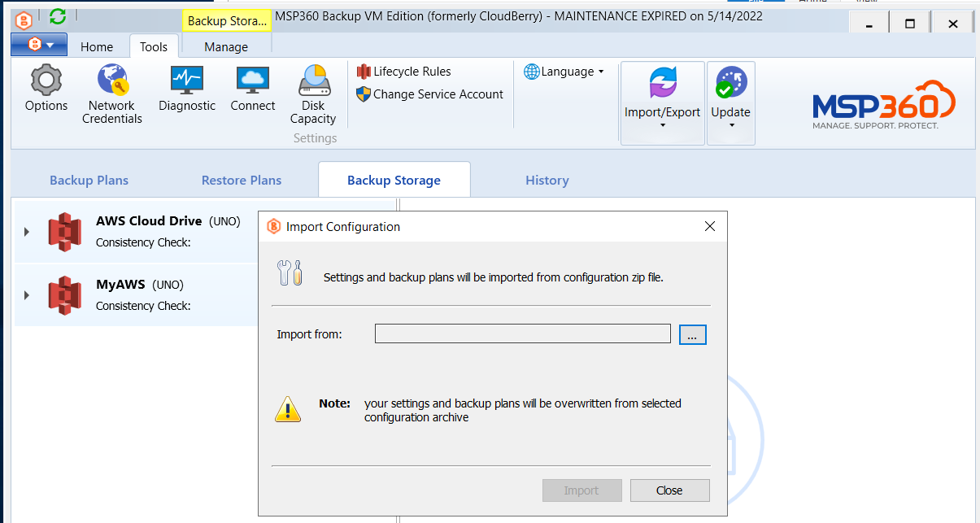Click the MSP360 brand logo

point(884,105)
